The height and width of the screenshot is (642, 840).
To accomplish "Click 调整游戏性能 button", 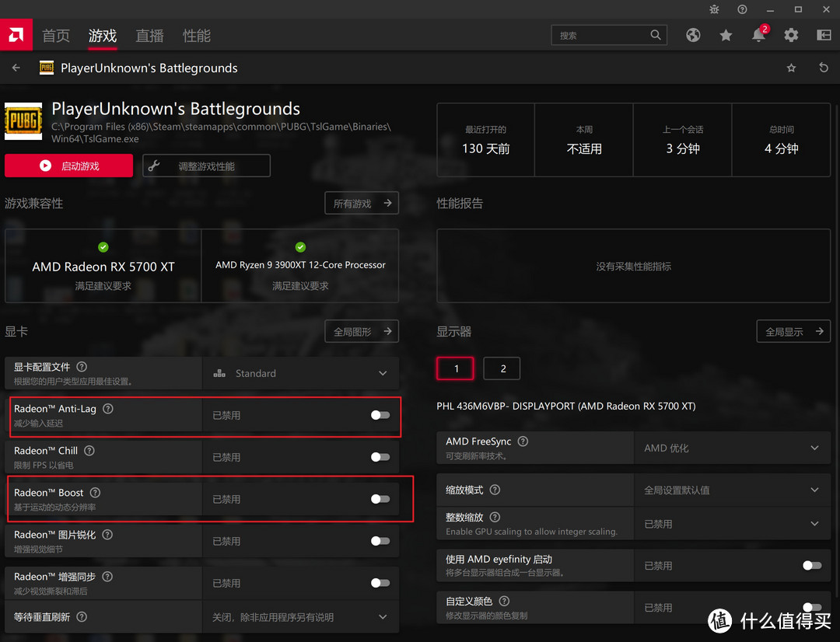I will pyautogui.click(x=206, y=166).
